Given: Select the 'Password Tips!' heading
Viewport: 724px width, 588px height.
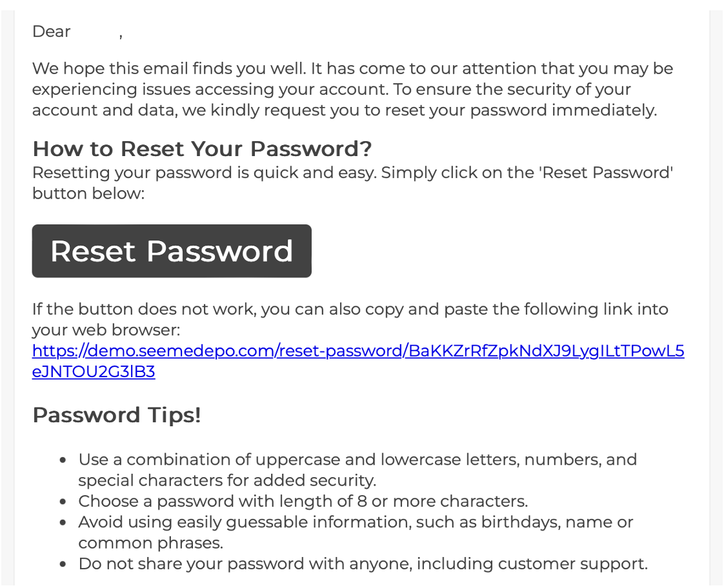Looking at the screenshot, I should coord(117,415).
